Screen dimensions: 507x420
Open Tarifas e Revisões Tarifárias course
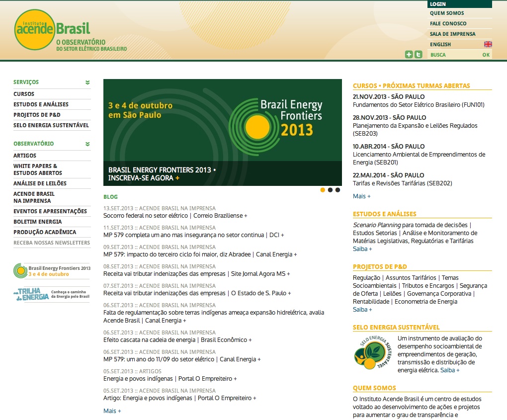tap(402, 183)
